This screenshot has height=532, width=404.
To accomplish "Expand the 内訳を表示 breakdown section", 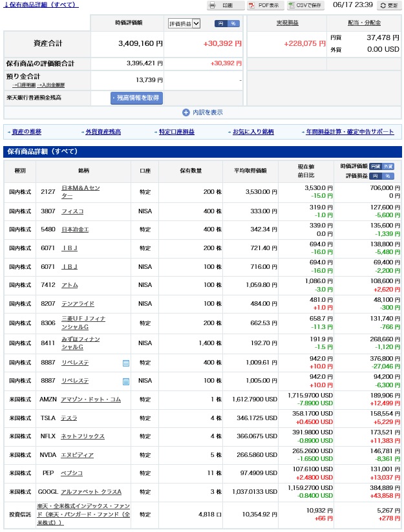I will (x=207, y=112).
